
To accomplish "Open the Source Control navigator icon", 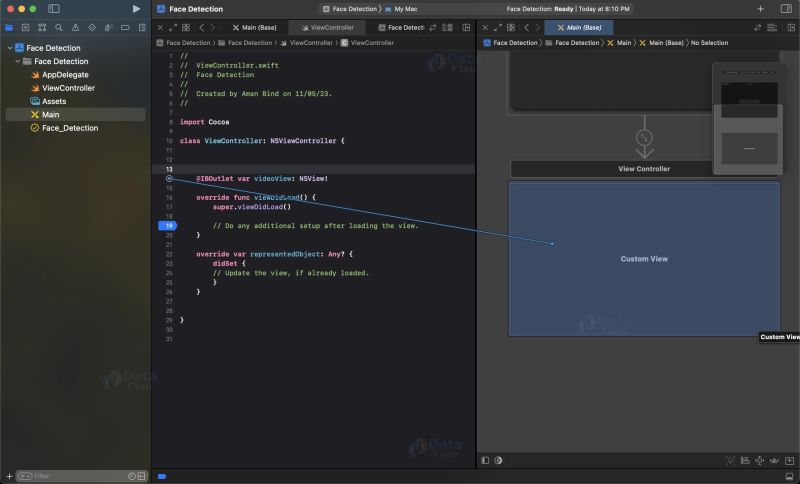I will 26,28.
